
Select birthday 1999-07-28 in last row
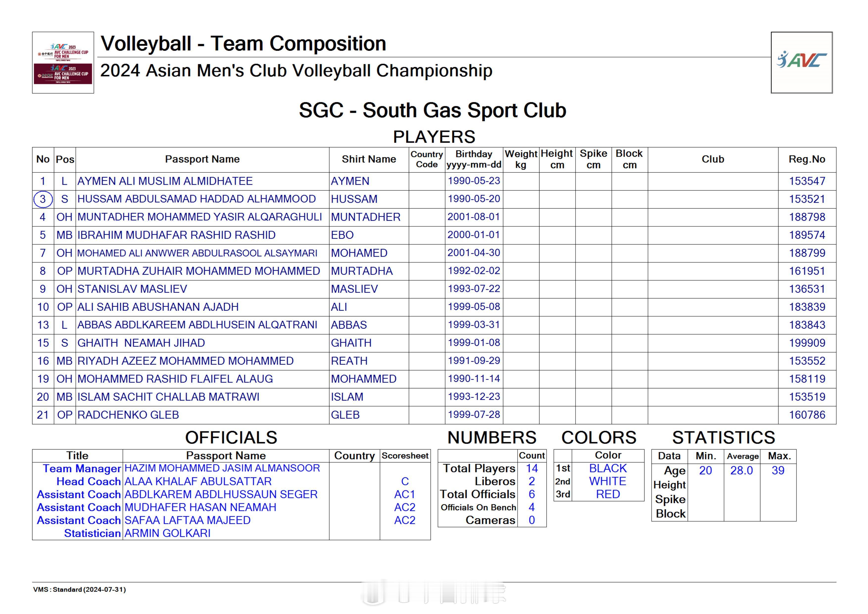coord(474,415)
